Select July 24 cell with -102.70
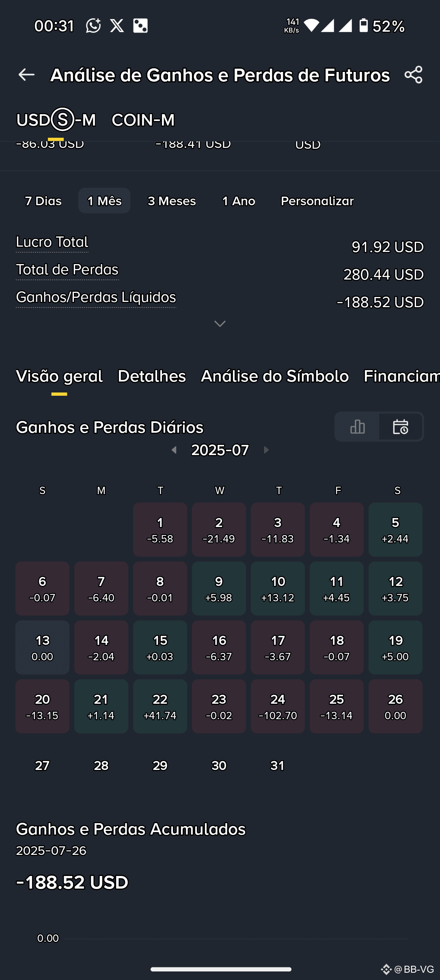440x980 pixels. click(278, 706)
